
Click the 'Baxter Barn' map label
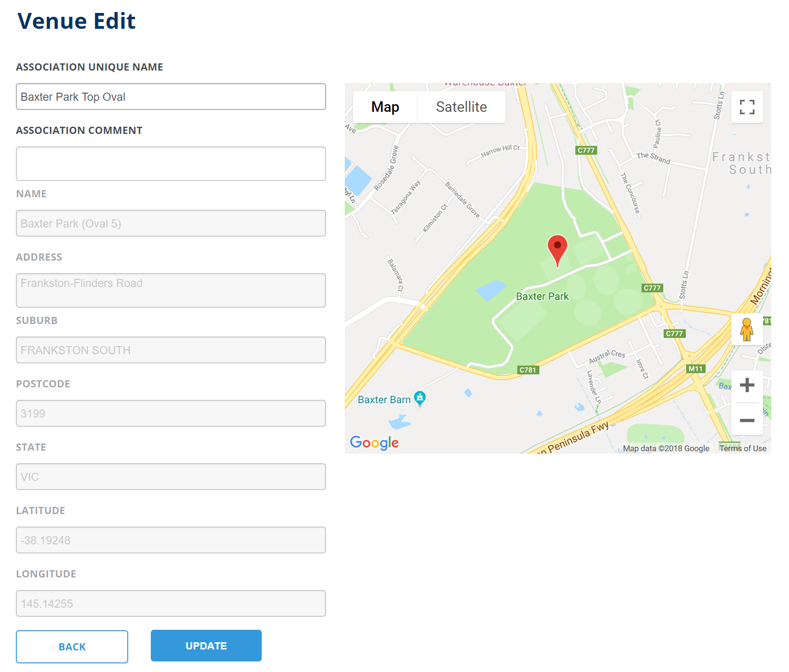point(384,399)
